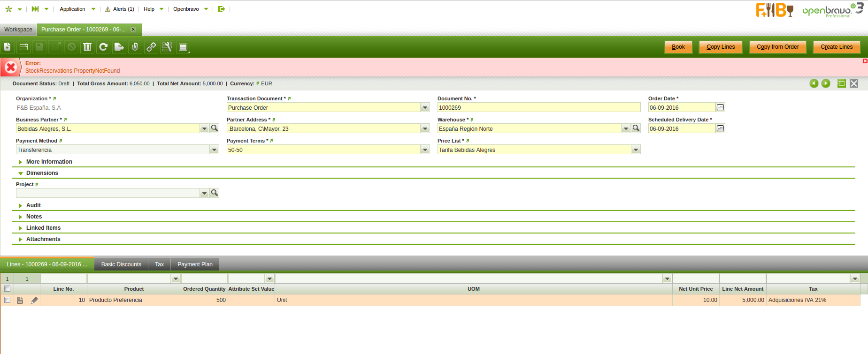Go to the previous record arrow

[x=814, y=83]
